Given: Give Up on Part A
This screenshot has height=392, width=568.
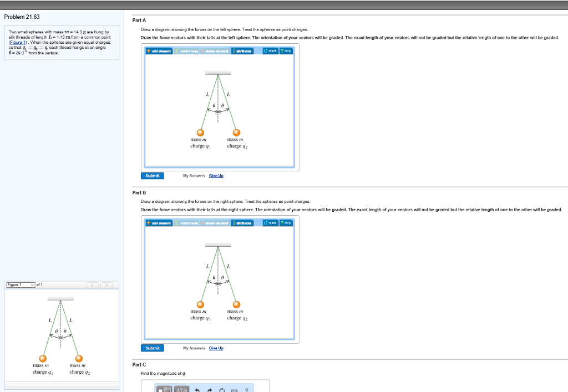Looking at the screenshot, I should [216, 176].
